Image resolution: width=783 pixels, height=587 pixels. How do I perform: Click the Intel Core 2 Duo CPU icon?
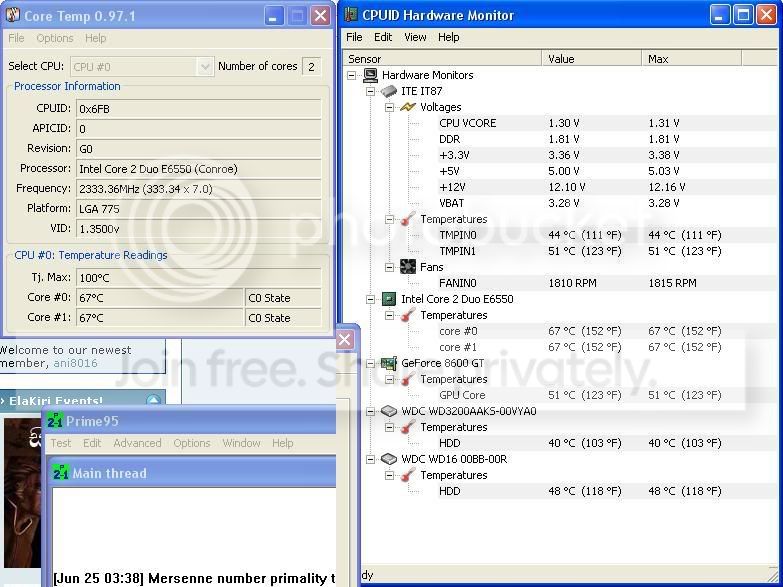point(389,299)
